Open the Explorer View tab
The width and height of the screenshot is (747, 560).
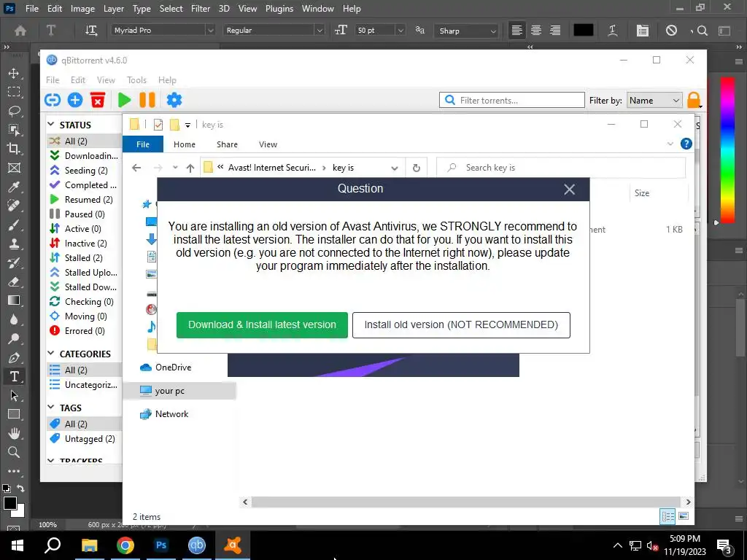click(x=268, y=144)
